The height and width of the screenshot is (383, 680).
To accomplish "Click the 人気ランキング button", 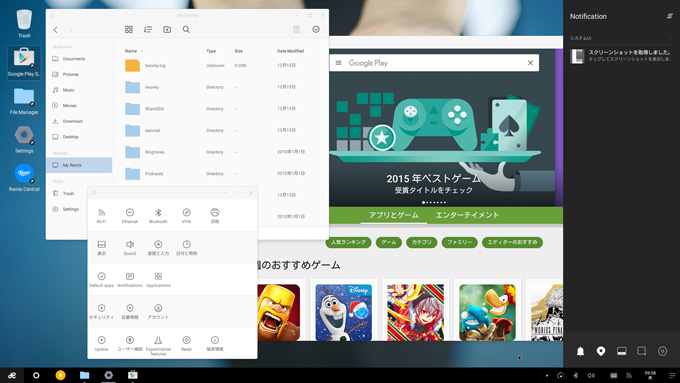I will (348, 242).
